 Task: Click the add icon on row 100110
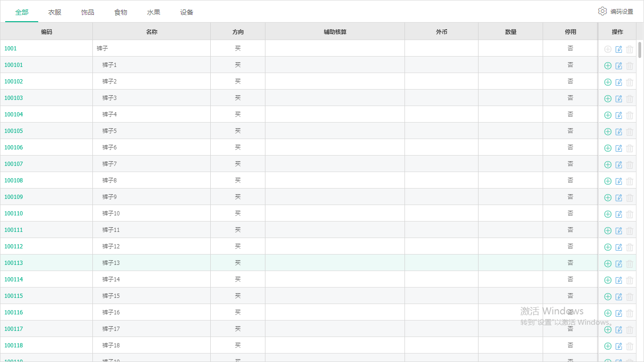(x=607, y=214)
